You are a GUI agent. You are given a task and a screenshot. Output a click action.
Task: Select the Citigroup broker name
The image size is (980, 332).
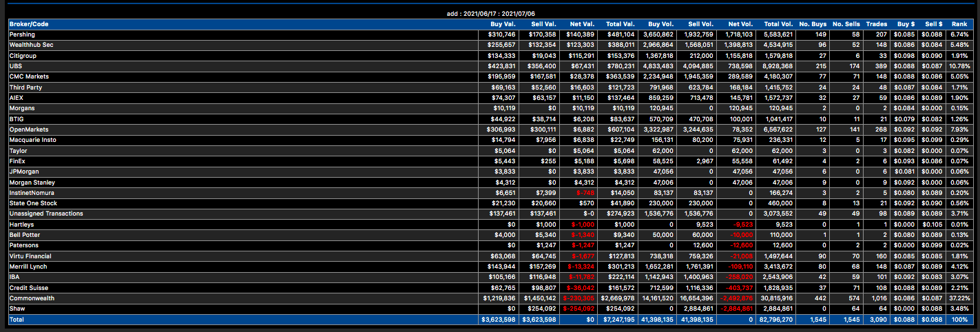(x=23, y=56)
